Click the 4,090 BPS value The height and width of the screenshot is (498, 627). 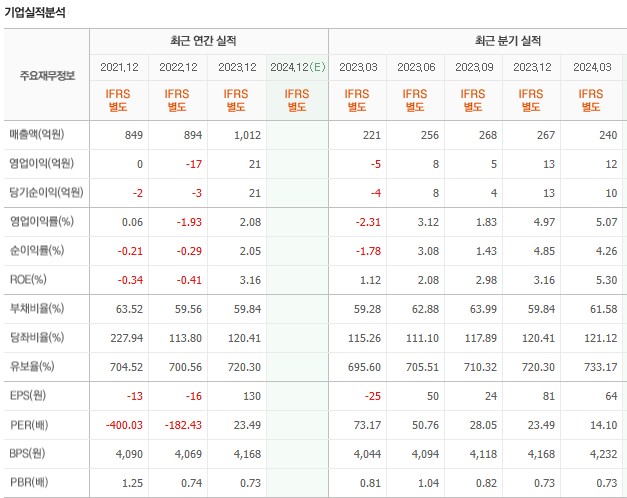coord(129,454)
